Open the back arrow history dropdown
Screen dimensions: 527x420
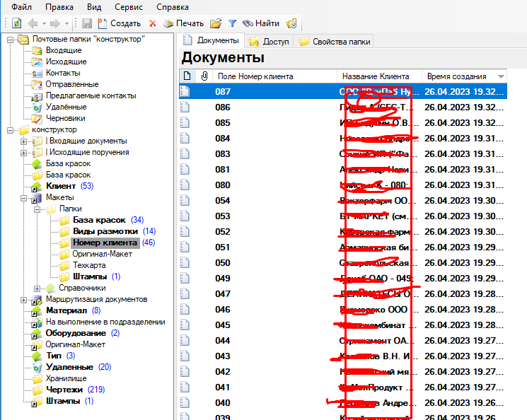44,24
